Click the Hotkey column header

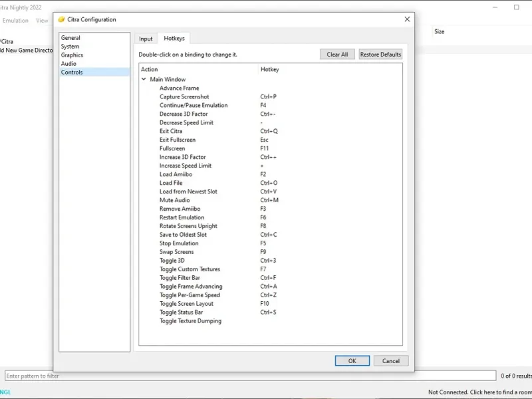(331, 69)
